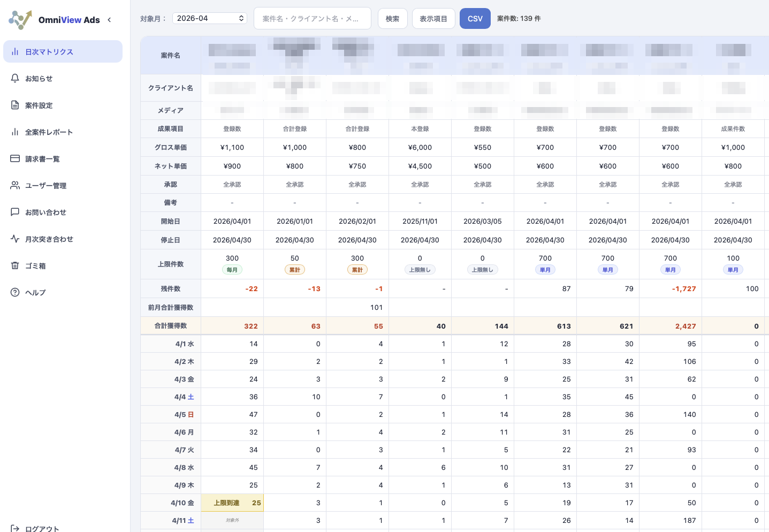The image size is (769, 532).
Task: Click the 案件設定 document icon
Action: pyautogui.click(x=15, y=105)
